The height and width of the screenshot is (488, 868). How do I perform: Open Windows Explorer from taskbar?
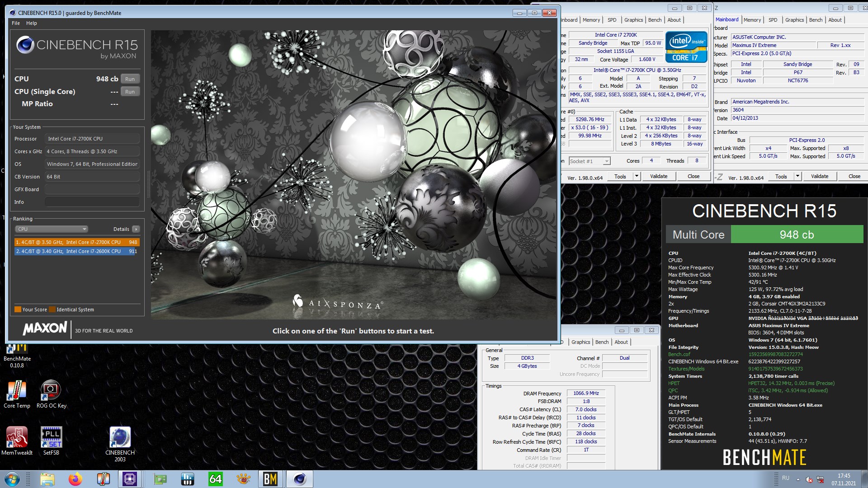(x=47, y=479)
